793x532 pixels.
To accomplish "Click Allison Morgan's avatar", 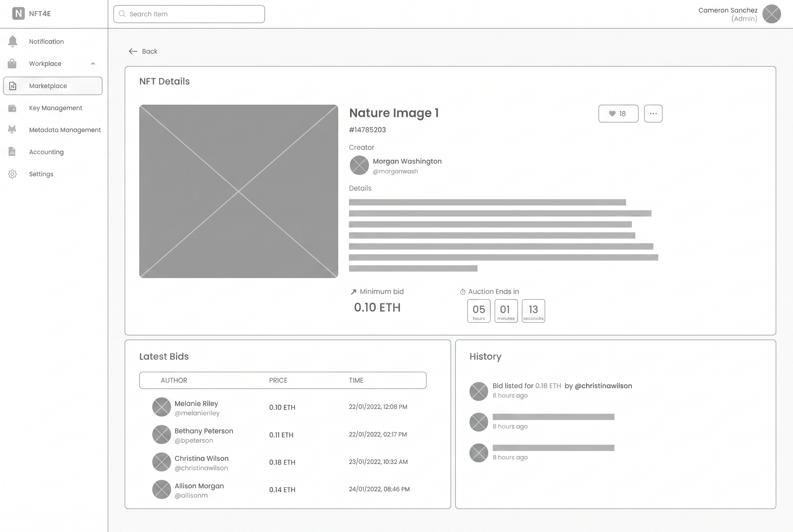I will click(162, 489).
